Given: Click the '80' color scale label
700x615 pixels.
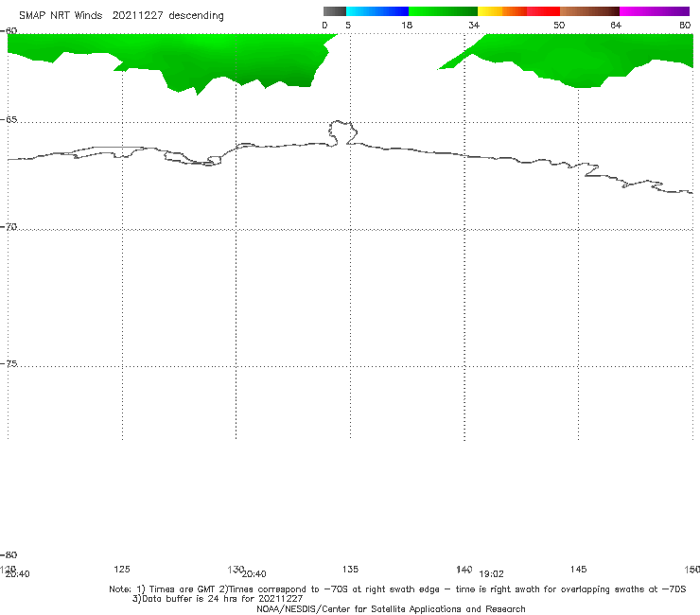Looking at the screenshot, I should (685, 25).
